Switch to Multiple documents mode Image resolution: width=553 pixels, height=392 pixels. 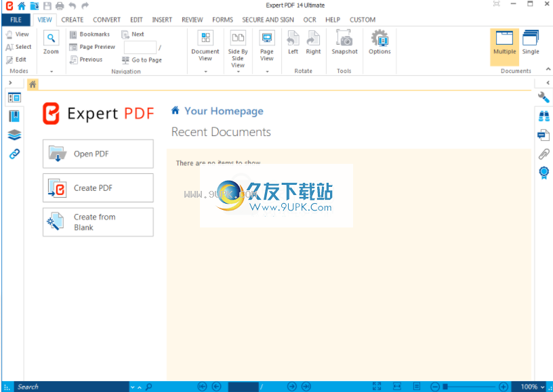click(505, 47)
